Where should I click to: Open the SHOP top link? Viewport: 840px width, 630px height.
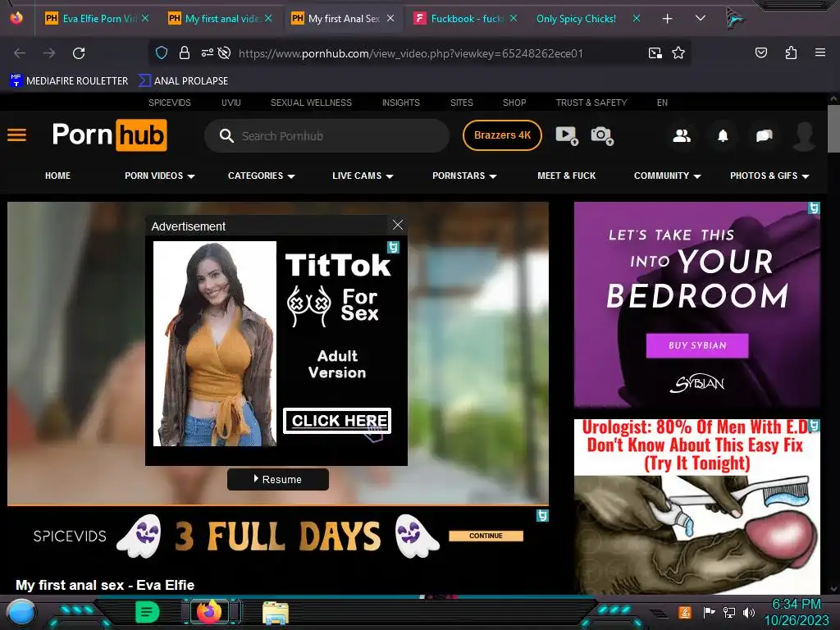point(514,103)
